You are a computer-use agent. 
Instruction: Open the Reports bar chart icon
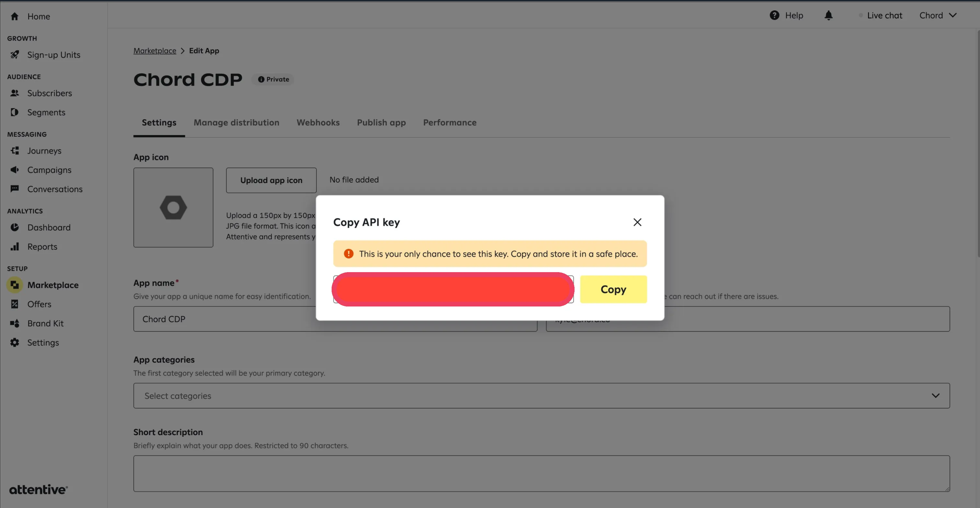click(15, 247)
